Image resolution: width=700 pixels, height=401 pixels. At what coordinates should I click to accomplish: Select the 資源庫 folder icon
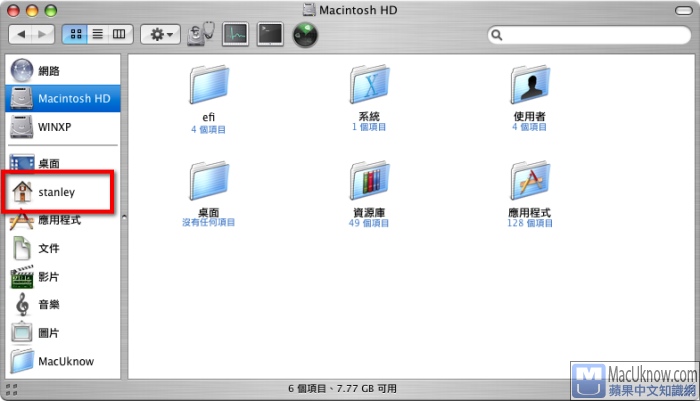(x=369, y=181)
